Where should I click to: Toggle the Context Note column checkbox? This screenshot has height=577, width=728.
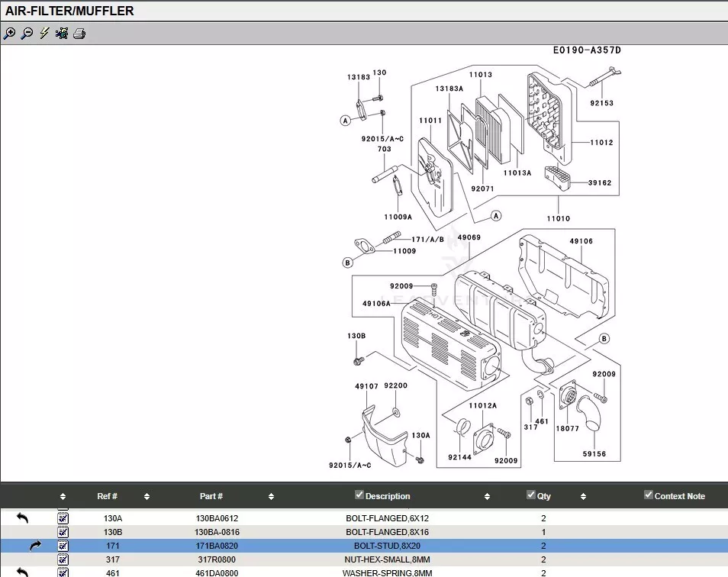[649, 495]
